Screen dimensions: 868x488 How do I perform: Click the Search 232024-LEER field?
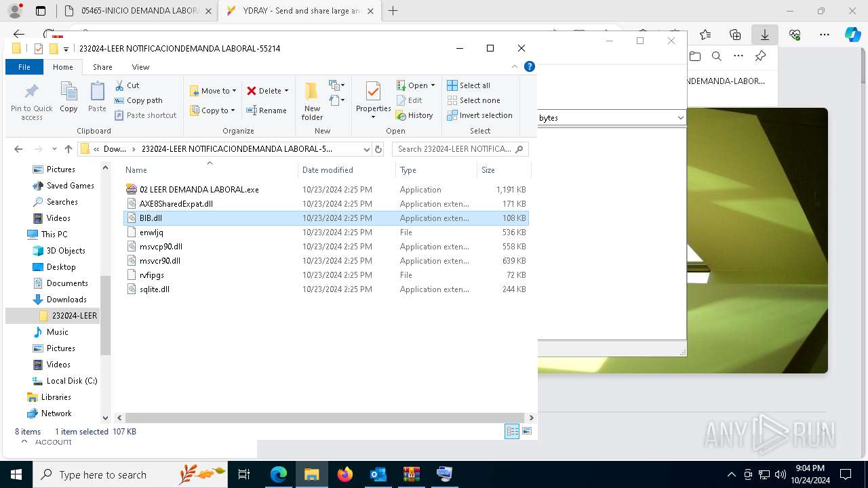pos(460,149)
